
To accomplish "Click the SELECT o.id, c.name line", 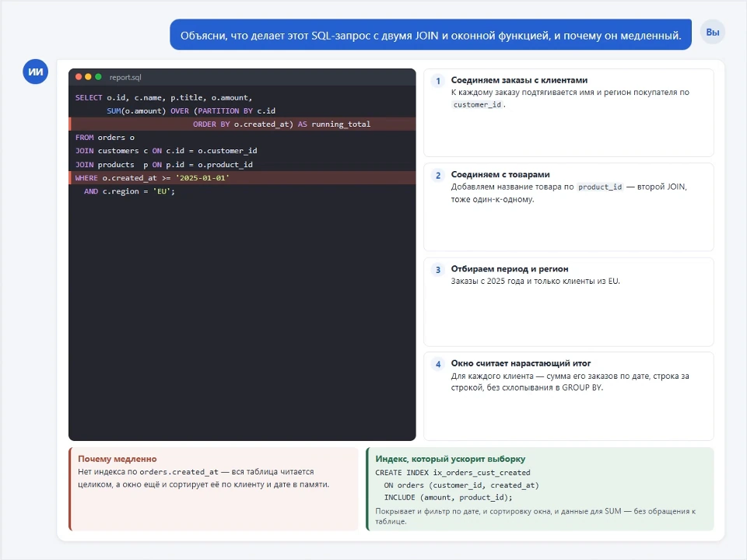I will 163,98.
